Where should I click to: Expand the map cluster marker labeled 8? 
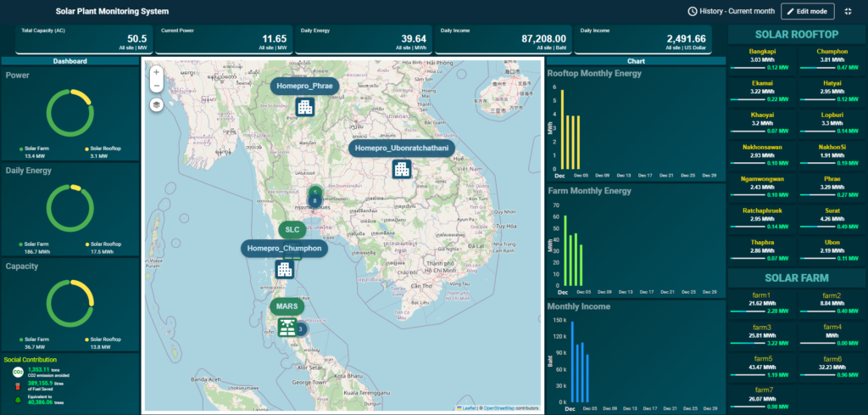coord(314,199)
